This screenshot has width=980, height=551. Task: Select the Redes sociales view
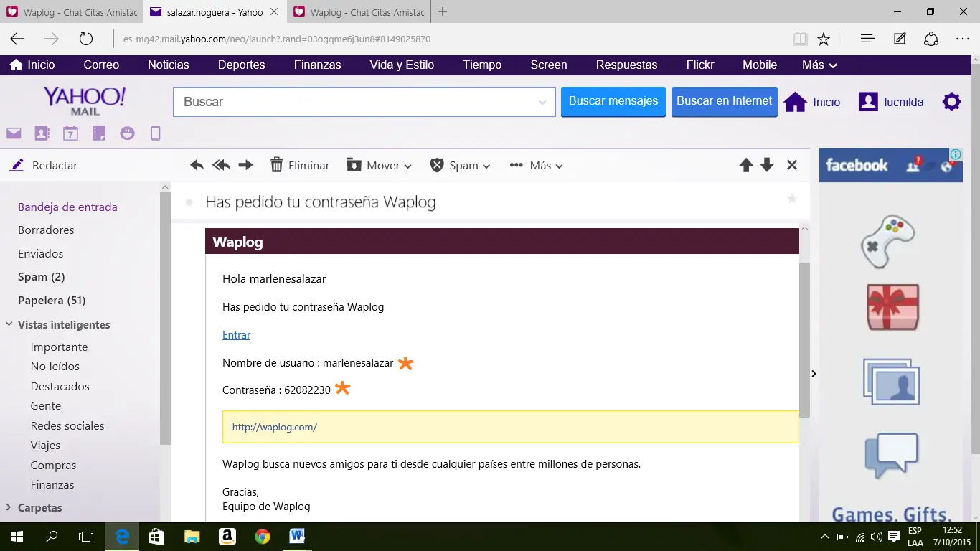67,425
